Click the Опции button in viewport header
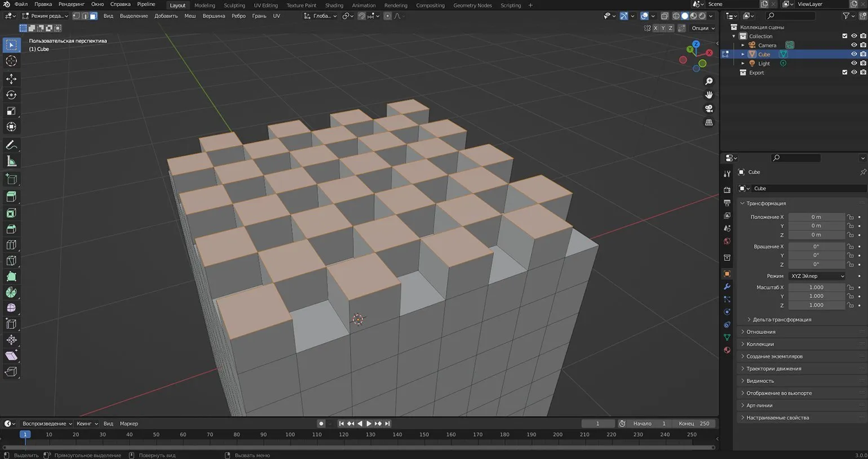 tap(702, 28)
